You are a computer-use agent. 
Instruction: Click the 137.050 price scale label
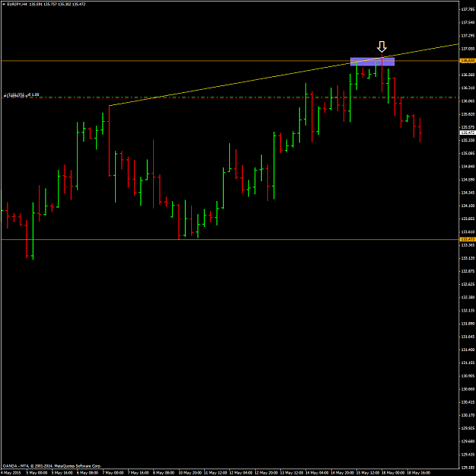pyautogui.click(x=468, y=49)
